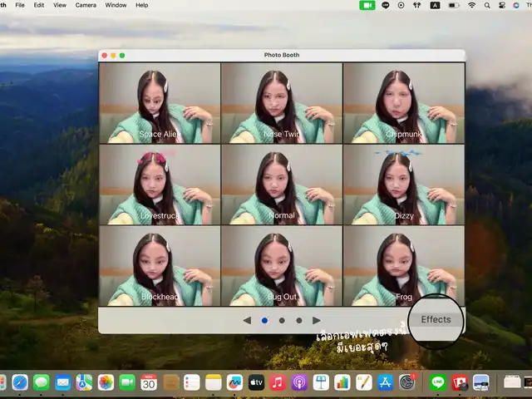
Task: Choose the Space Alien effect
Action: click(x=160, y=102)
